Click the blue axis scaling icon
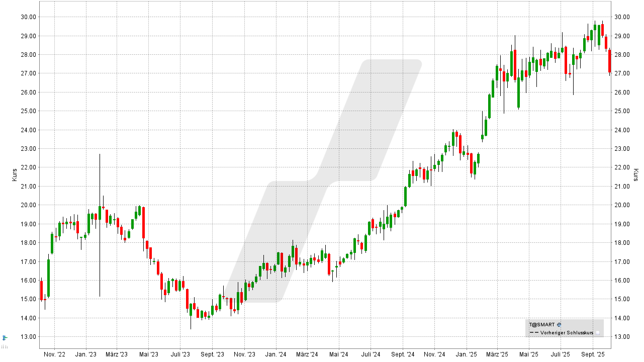Screen dimensions: 644x362 tap(5, 337)
